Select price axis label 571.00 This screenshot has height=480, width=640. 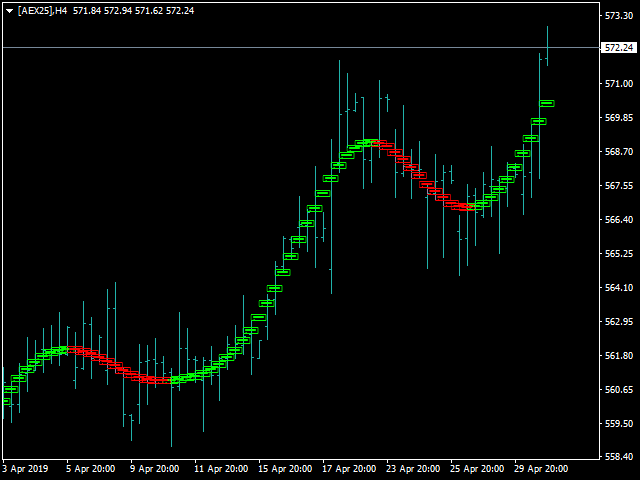619,84
